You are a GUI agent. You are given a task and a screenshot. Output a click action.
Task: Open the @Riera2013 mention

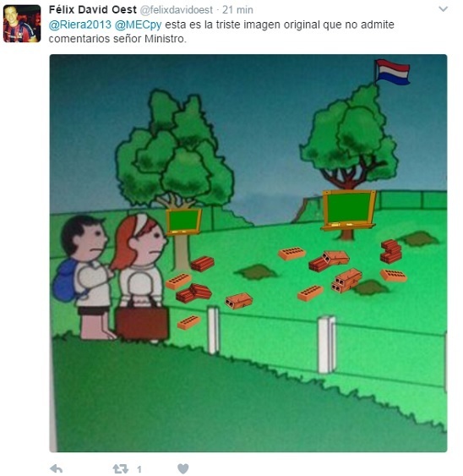point(80,25)
